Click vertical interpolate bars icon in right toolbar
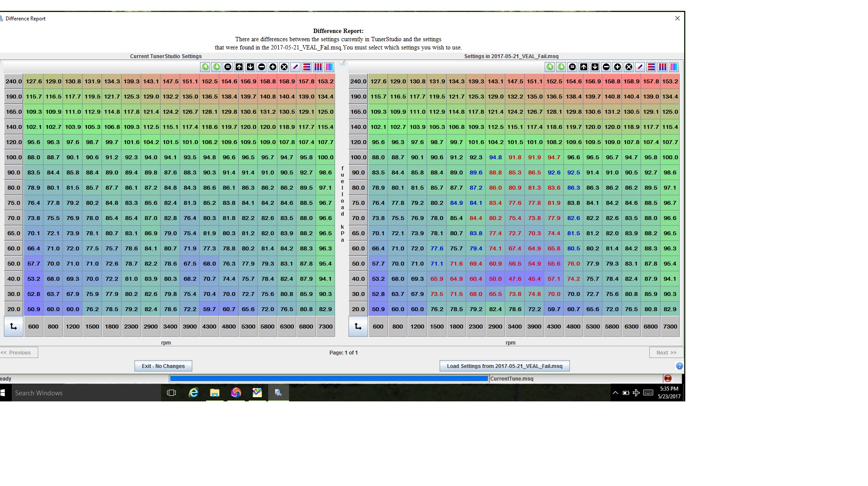Viewport: 868px width, 486px height. pyautogui.click(x=663, y=67)
